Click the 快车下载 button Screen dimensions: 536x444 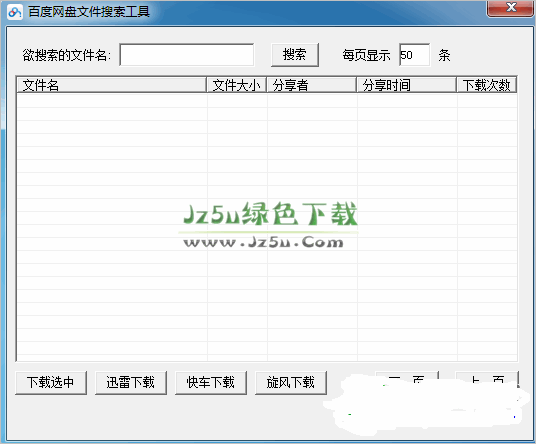click(x=211, y=382)
